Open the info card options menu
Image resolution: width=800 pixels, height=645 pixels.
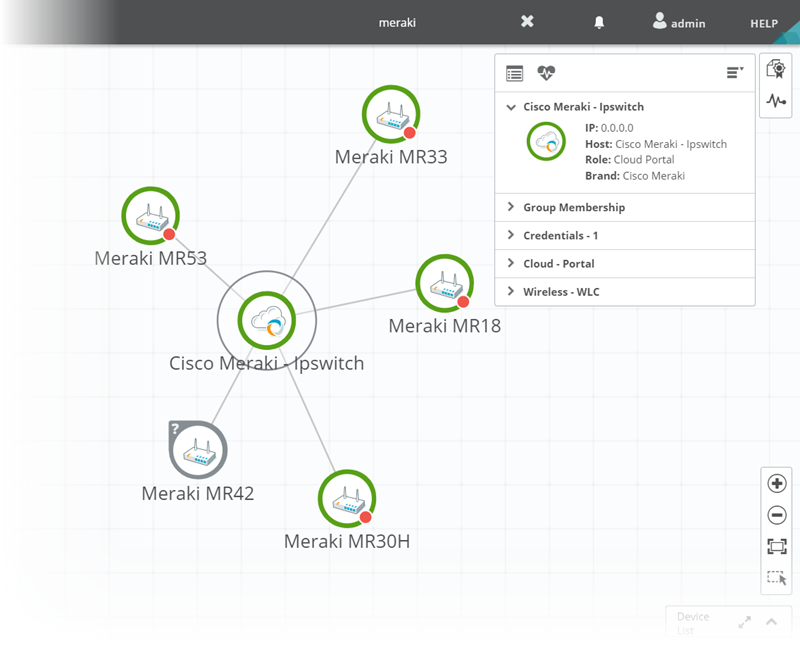(x=734, y=73)
